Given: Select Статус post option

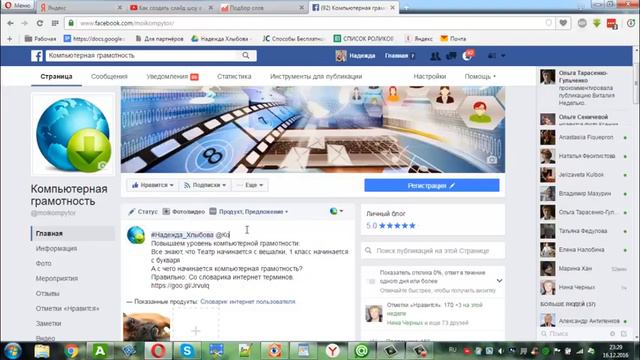Looking at the screenshot, I should pyautogui.click(x=143, y=211).
